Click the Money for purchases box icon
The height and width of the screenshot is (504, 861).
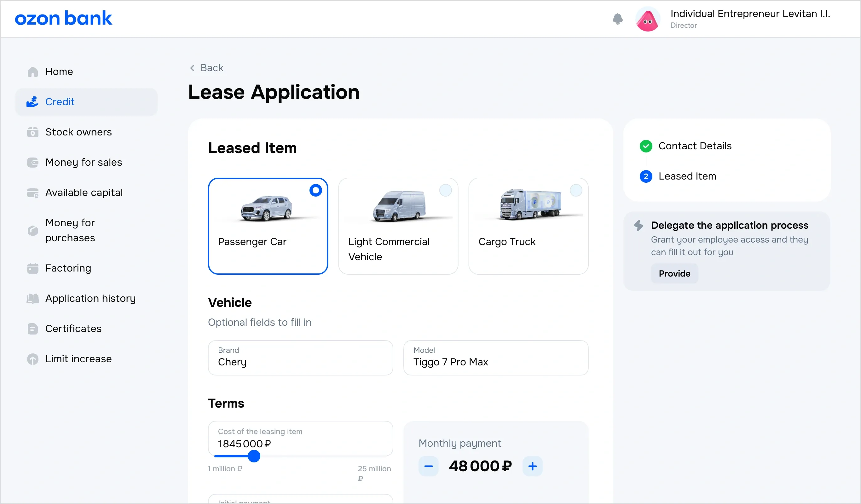pos(33,231)
